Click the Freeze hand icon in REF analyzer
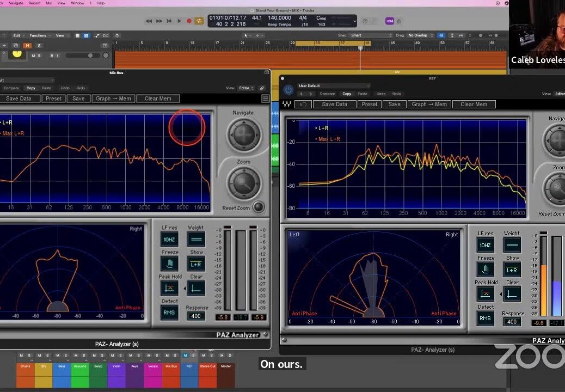565x392 pixels. click(486, 269)
